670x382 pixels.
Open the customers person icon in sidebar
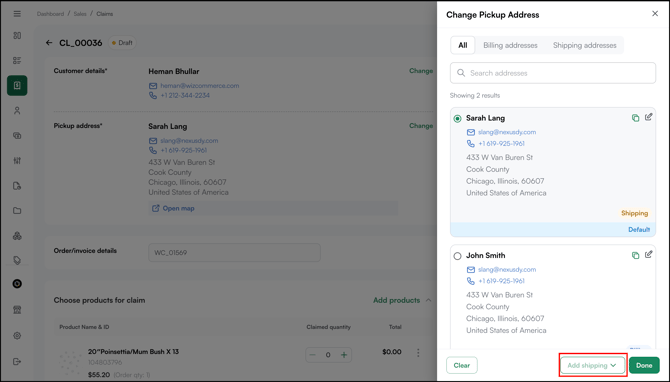(17, 111)
